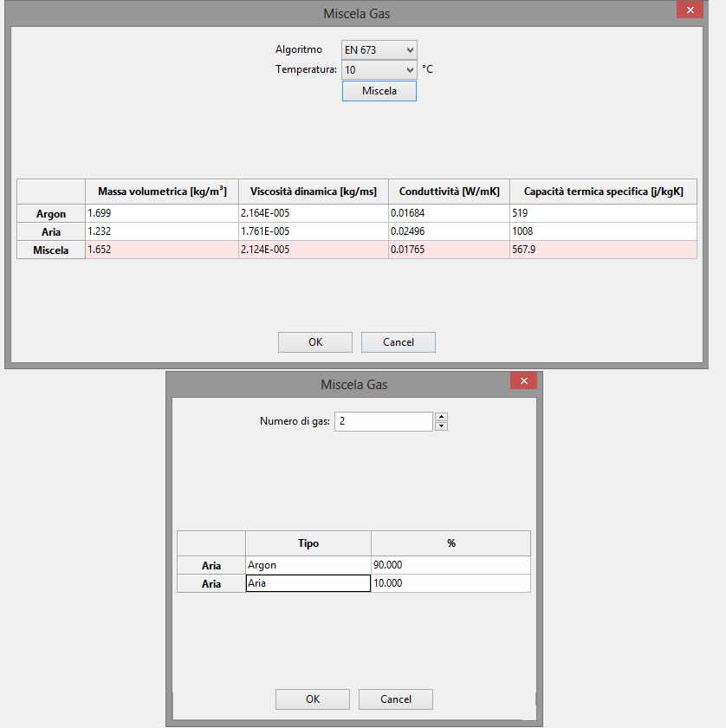
Task: Select the Argon cell in Tipo column
Action: pyautogui.click(x=308, y=565)
